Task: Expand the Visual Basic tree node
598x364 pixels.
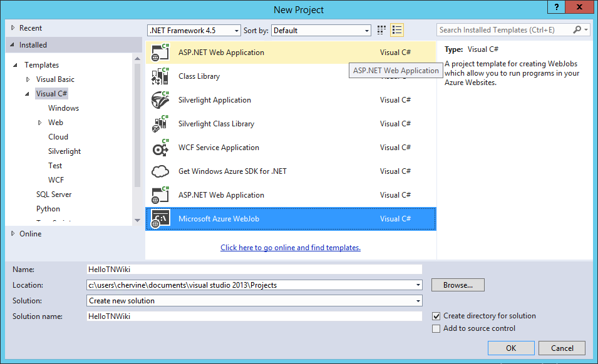Action: pyautogui.click(x=28, y=79)
